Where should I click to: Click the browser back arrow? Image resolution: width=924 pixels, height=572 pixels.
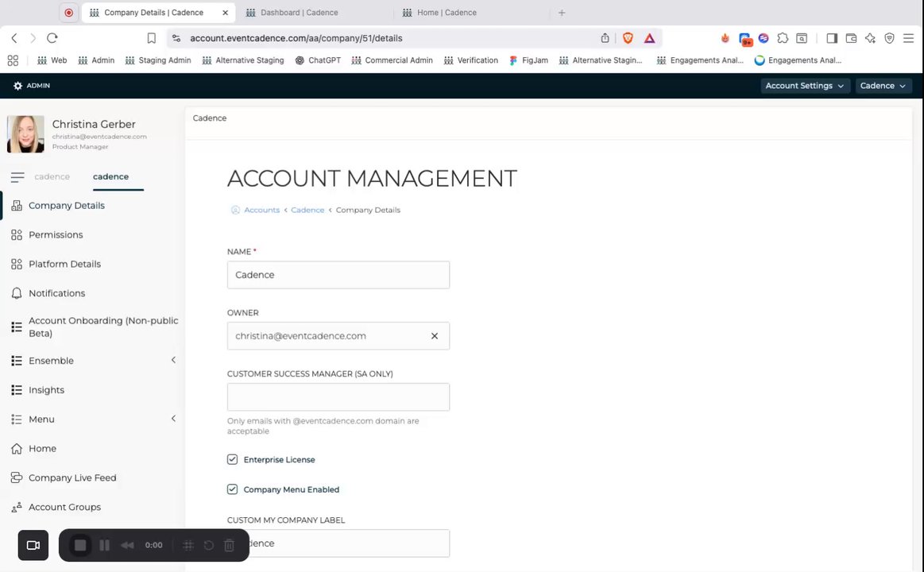click(x=14, y=38)
